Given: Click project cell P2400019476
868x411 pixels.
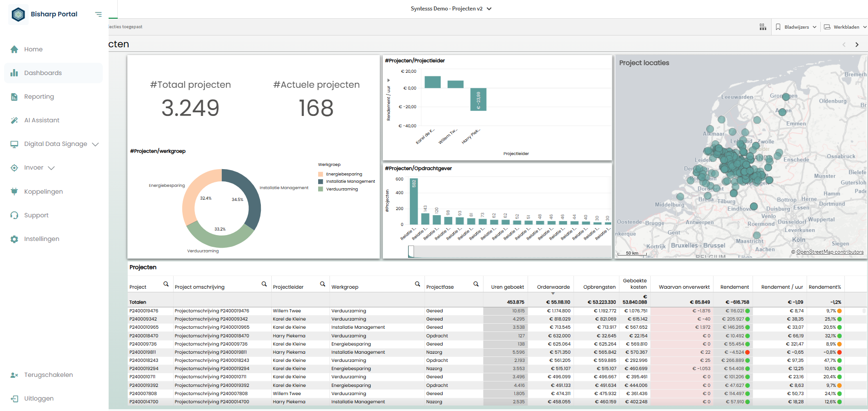Looking at the screenshot, I should (144, 311).
